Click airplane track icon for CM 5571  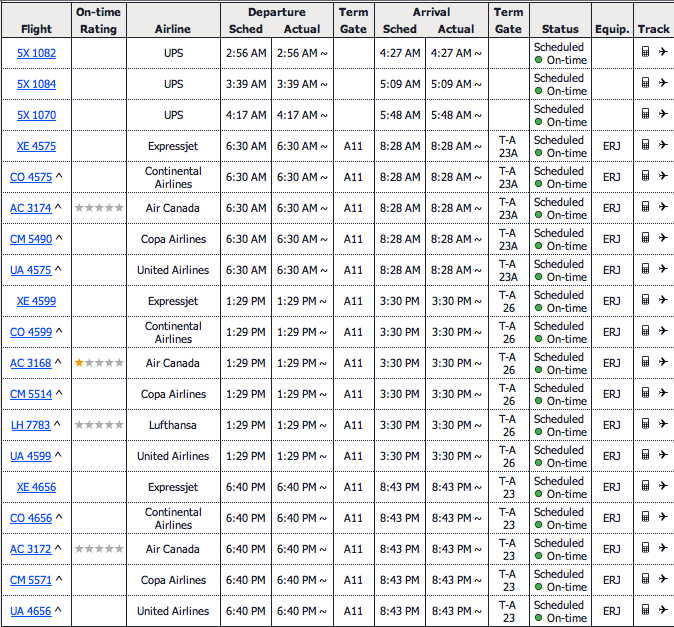click(663, 578)
